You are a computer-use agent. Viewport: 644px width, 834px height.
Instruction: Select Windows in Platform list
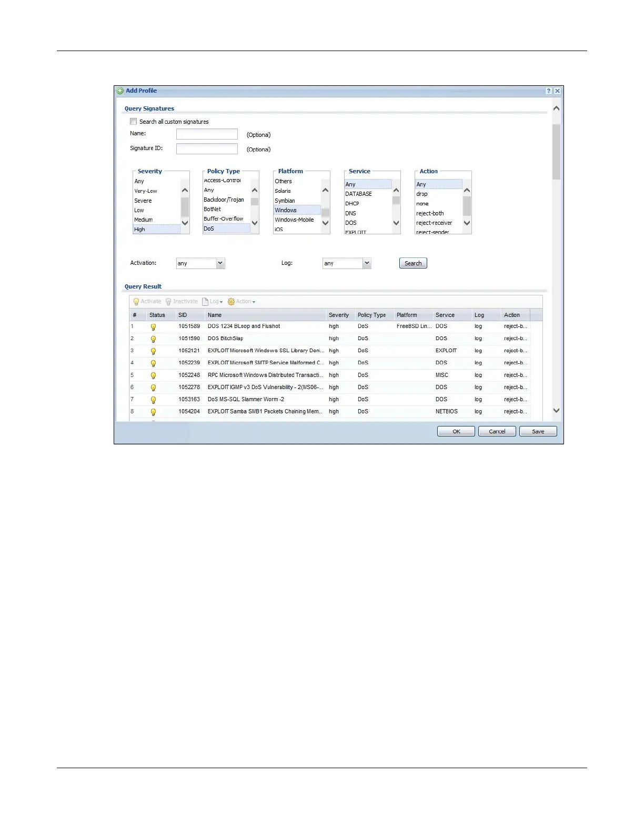point(297,210)
